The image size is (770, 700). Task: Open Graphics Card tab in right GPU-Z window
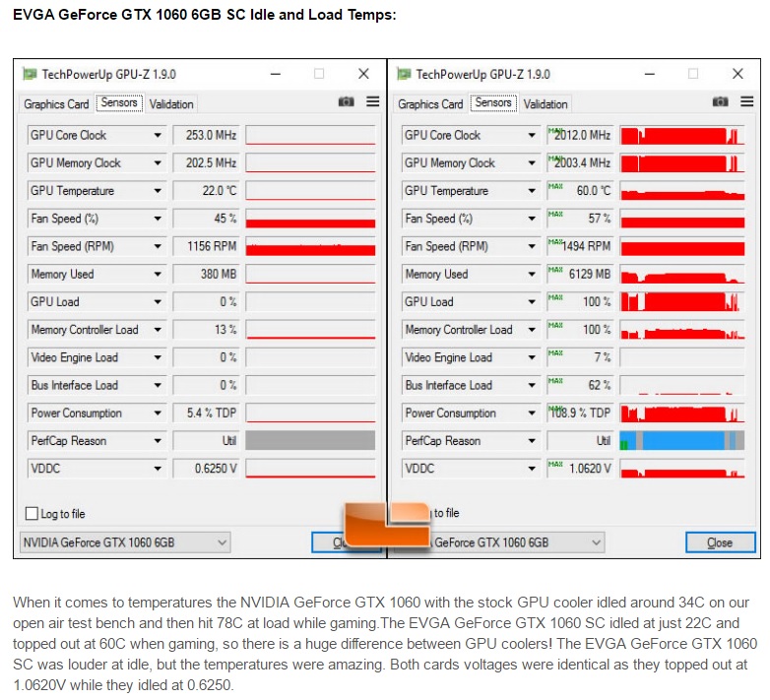430,104
